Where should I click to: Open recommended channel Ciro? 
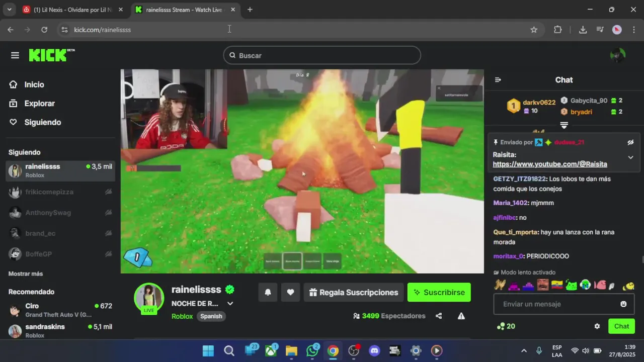pyautogui.click(x=60, y=310)
